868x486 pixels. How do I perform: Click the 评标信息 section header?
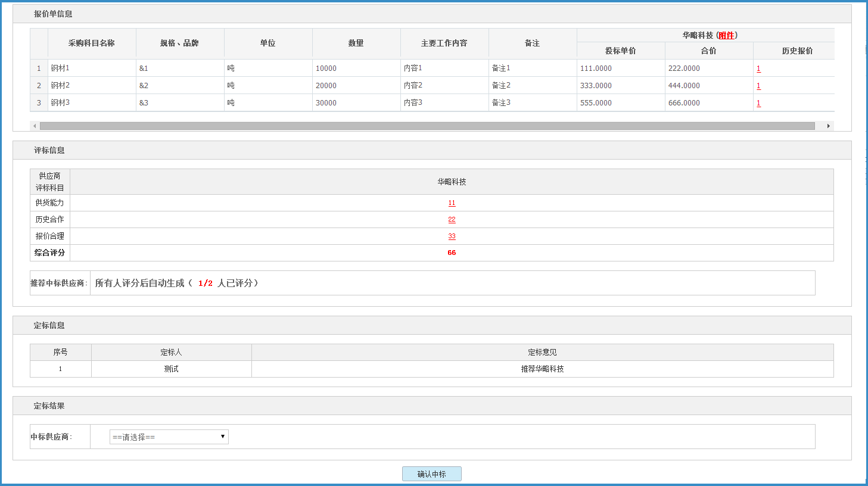tap(432, 150)
